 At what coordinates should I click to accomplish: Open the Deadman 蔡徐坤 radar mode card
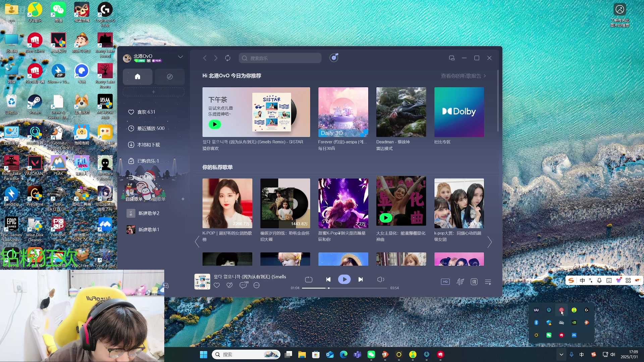401,112
